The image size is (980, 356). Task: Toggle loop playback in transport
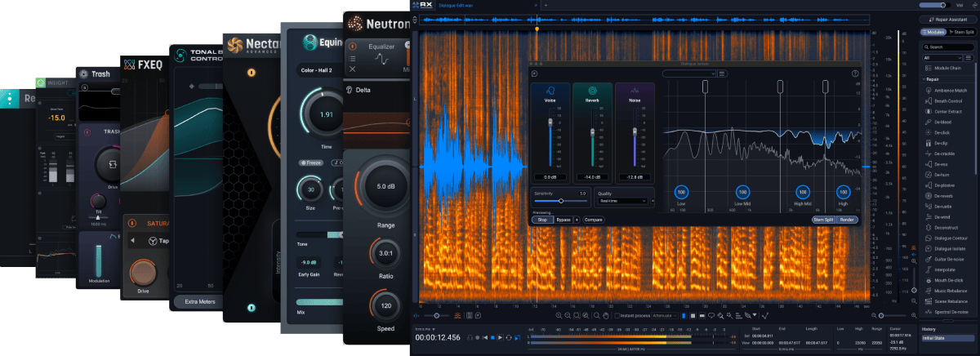(x=509, y=337)
